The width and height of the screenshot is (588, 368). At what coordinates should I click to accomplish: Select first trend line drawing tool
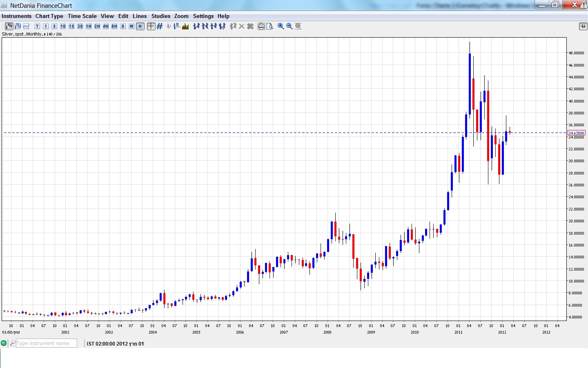click(196, 26)
